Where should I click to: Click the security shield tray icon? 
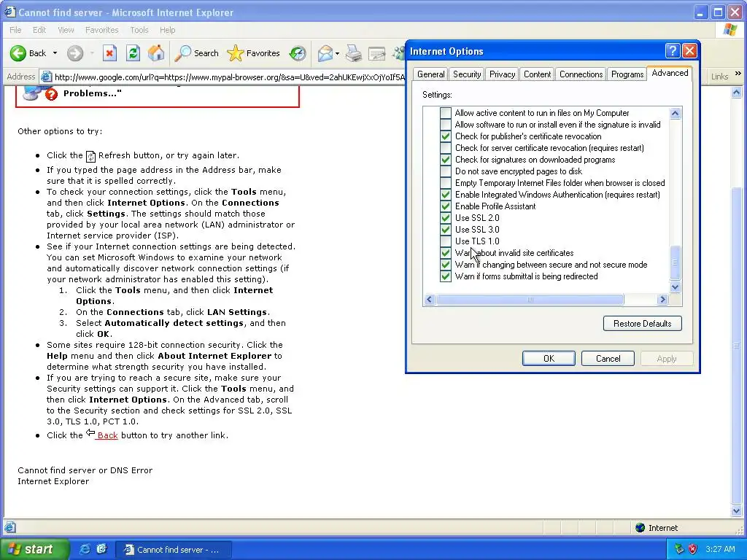point(693,549)
